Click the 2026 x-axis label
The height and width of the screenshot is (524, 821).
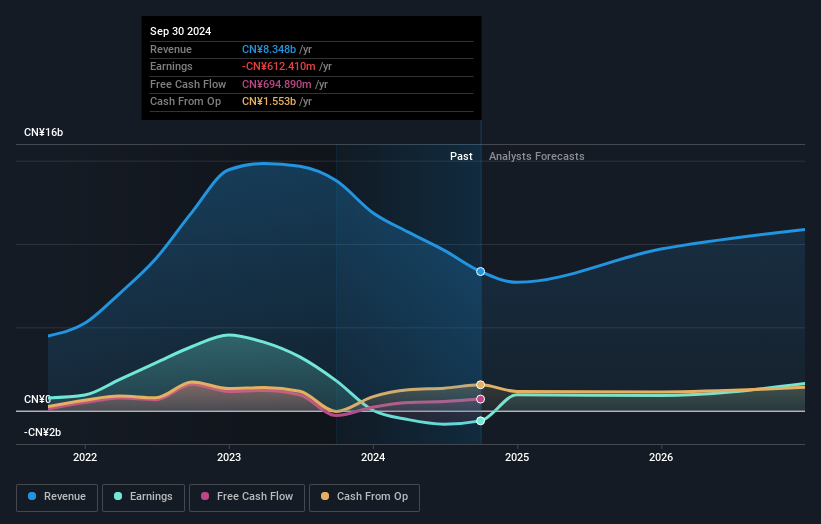point(661,457)
